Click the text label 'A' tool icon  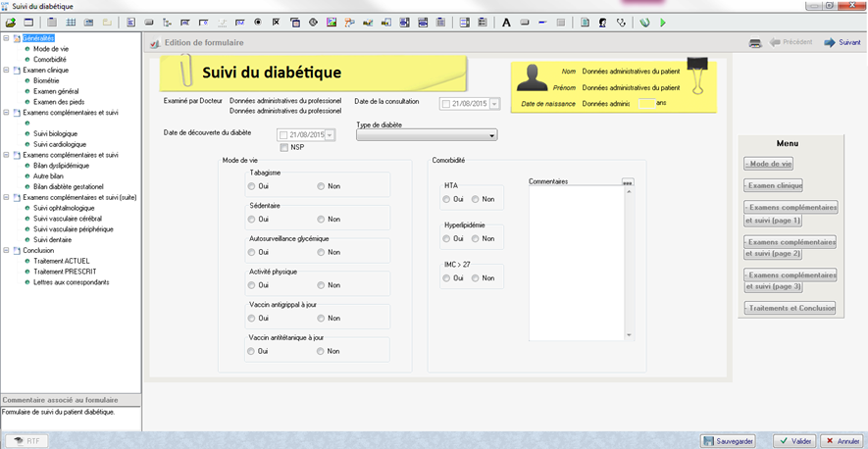click(506, 22)
